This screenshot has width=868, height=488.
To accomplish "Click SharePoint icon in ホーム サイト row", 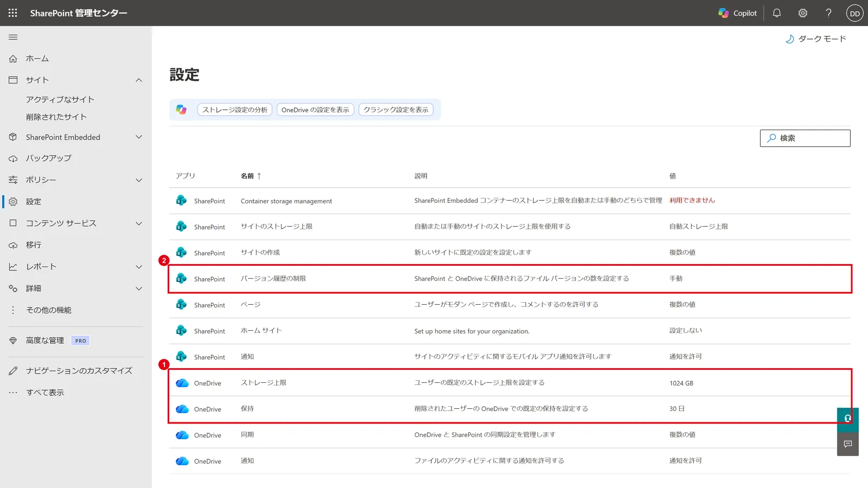I will pyautogui.click(x=182, y=331).
